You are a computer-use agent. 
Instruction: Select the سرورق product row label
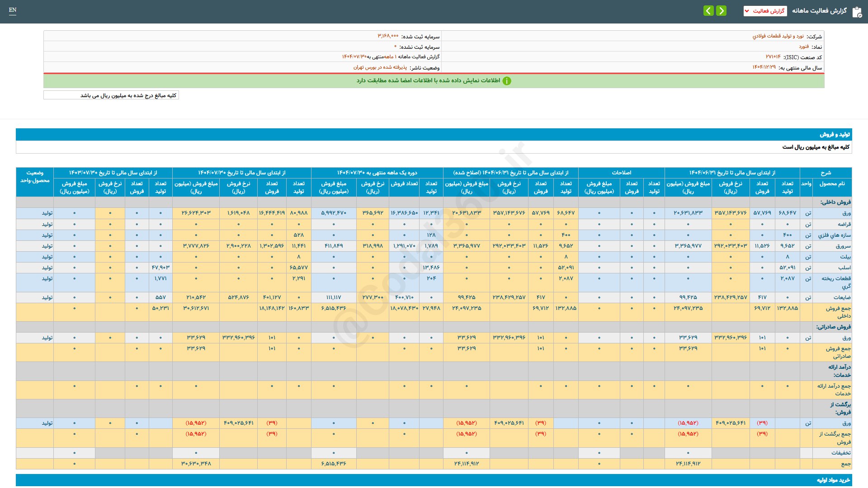[843, 246]
